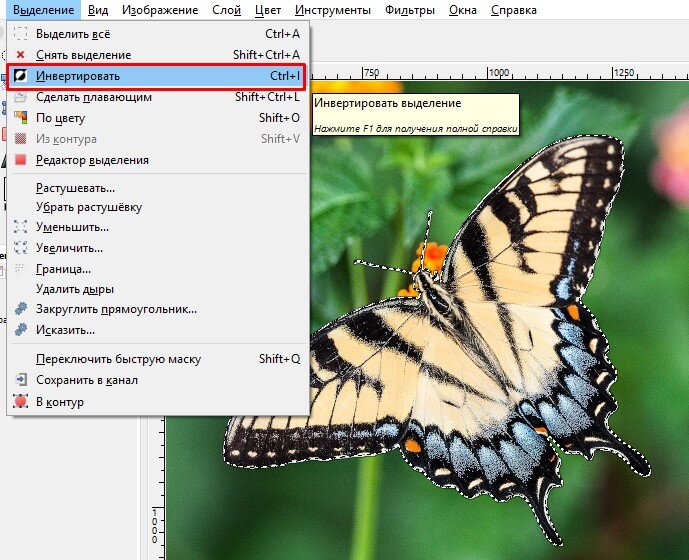Choose В контур menu entry
The height and width of the screenshot is (560, 689).
point(157,402)
